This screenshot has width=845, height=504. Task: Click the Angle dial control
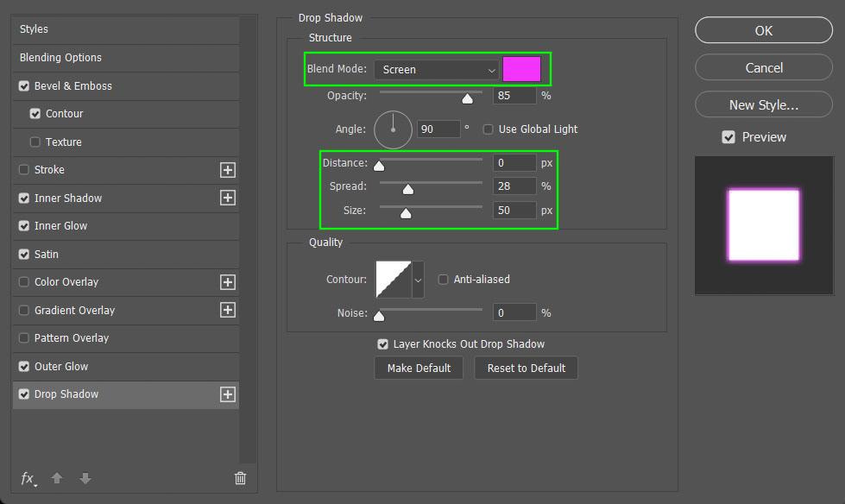(393, 129)
